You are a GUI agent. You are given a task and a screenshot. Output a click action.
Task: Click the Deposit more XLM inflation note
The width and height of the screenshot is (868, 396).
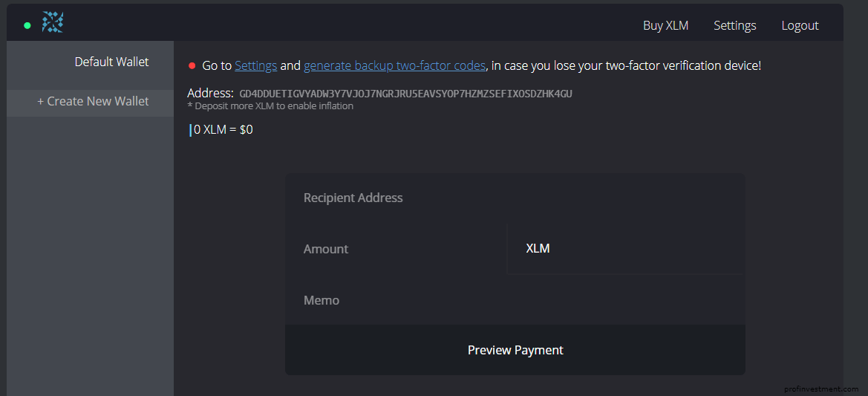(x=270, y=106)
